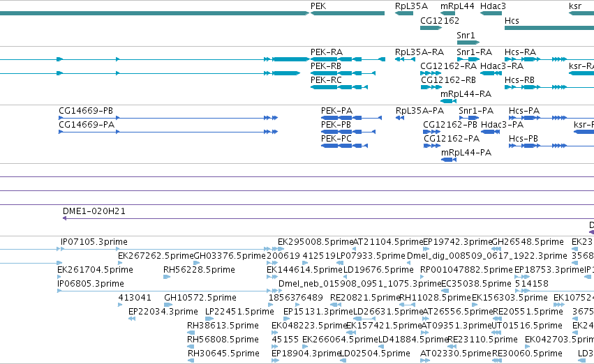This screenshot has width=594, height=364.
Task: Select EST IP07105.3prime
Action: point(94,242)
